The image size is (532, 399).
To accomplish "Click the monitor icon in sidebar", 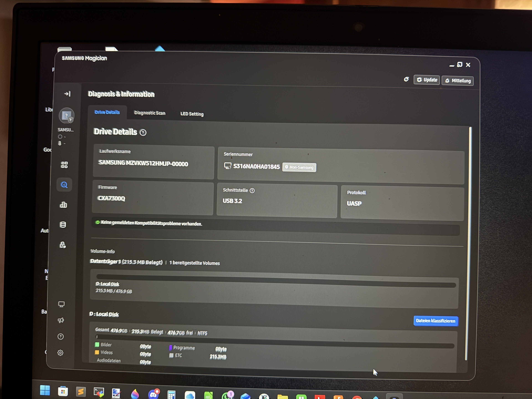I will pos(61,304).
